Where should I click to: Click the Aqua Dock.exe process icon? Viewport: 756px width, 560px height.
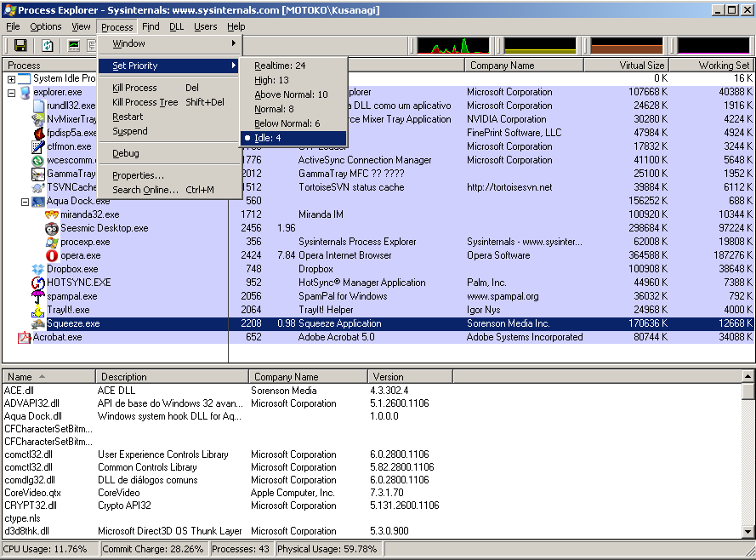point(38,201)
